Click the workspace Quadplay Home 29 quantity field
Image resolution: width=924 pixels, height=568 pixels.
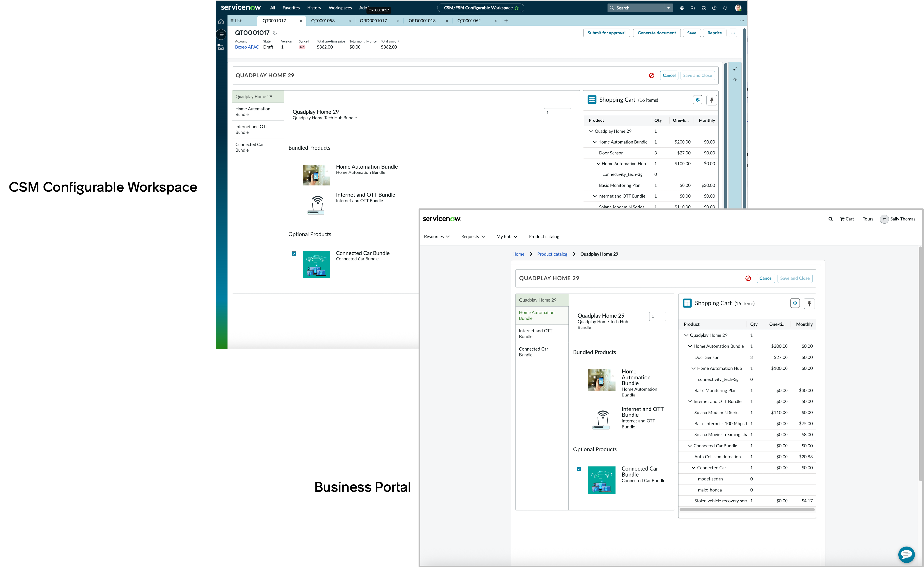point(557,113)
